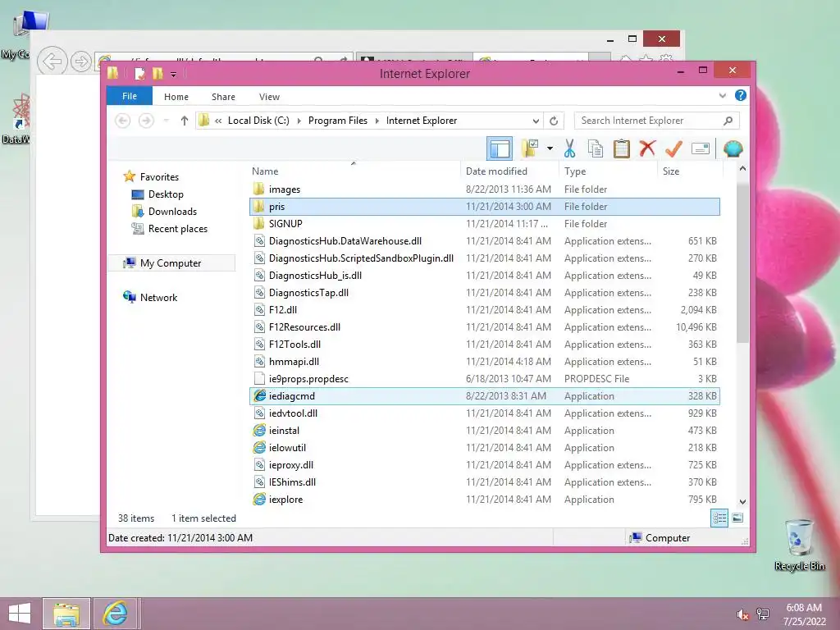This screenshot has height=630, width=840.
Task: Open the File tab
Action: 130,97
